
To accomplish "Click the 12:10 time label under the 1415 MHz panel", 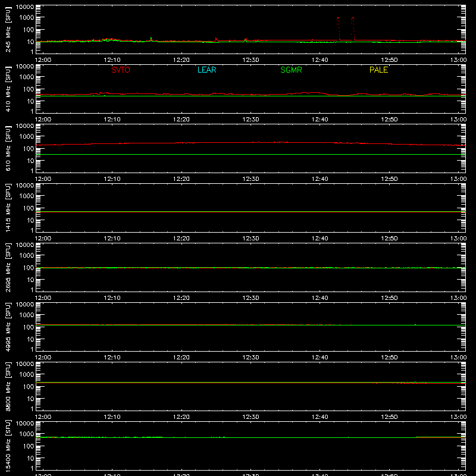I will coord(112,239).
